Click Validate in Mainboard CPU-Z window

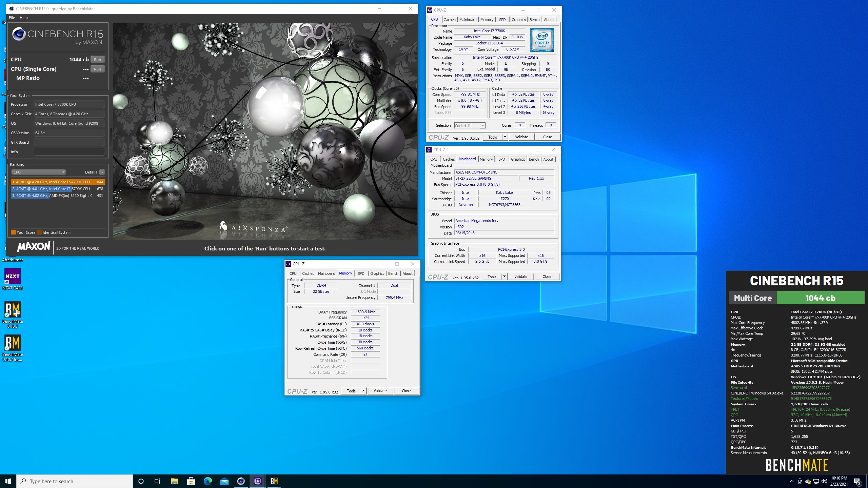(x=521, y=277)
